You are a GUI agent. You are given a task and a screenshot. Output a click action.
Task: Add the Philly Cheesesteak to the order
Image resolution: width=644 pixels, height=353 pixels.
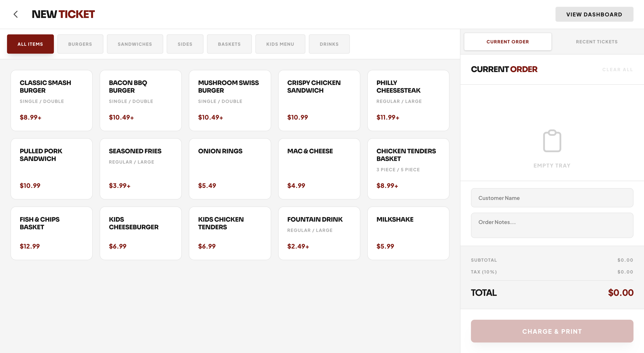(408, 100)
